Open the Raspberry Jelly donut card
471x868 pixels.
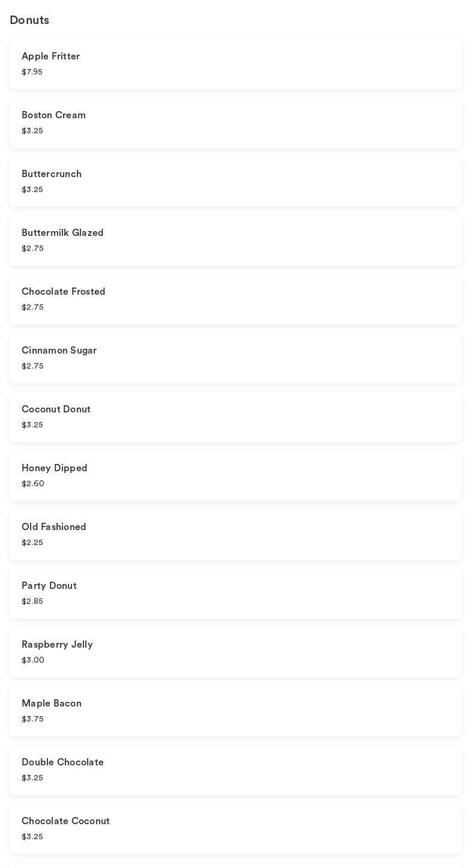pos(235,653)
